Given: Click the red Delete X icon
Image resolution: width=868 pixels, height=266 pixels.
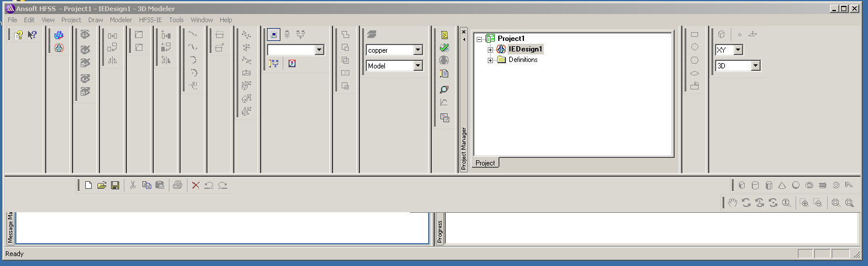Looking at the screenshot, I should [x=196, y=185].
